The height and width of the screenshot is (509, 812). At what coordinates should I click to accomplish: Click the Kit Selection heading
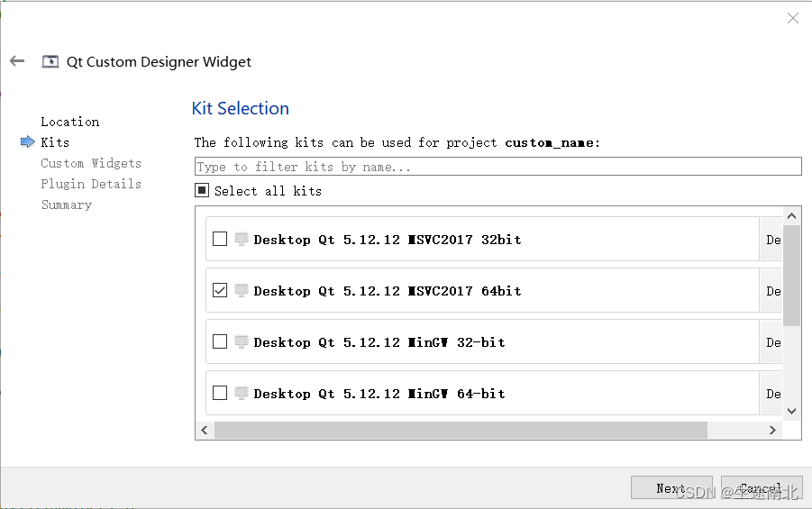(x=241, y=108)
